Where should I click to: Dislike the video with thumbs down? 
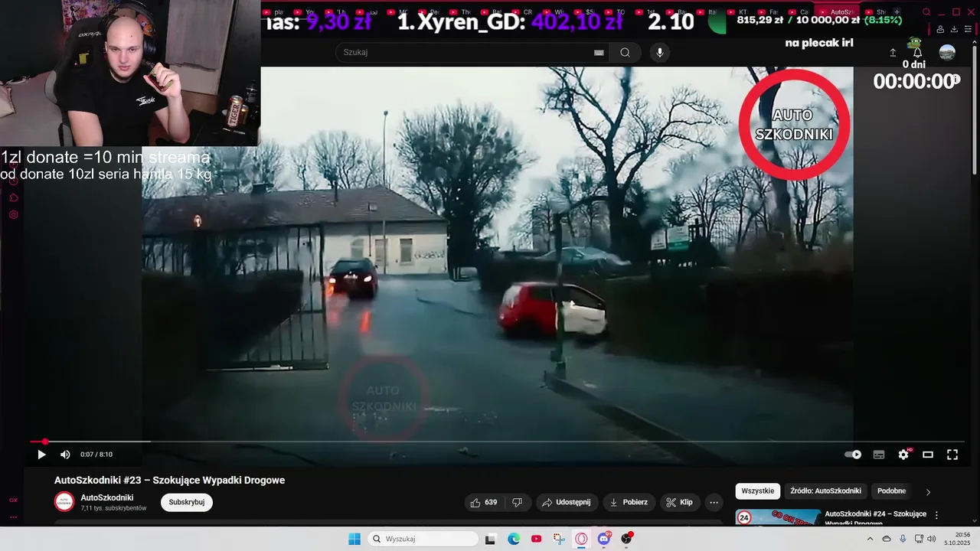(517, 502)
